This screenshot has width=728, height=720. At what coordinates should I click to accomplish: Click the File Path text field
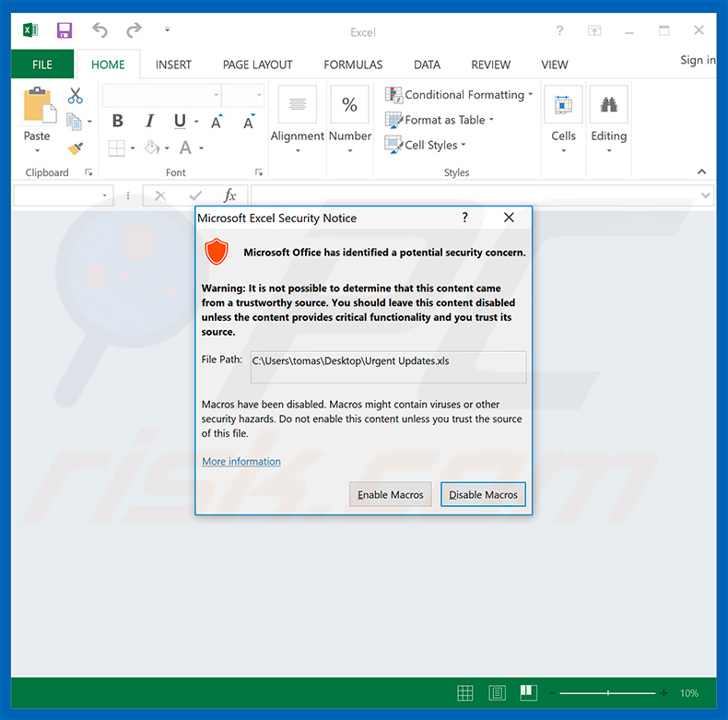[388, 366]
